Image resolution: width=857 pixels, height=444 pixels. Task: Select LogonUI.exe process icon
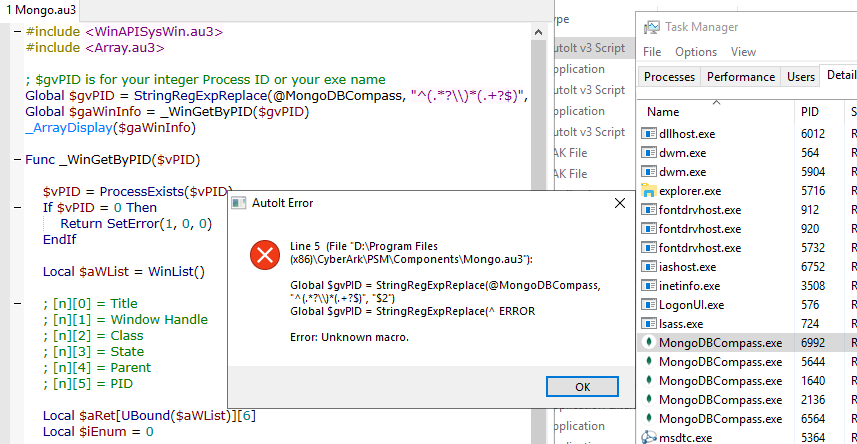click(x=649, y=305)
